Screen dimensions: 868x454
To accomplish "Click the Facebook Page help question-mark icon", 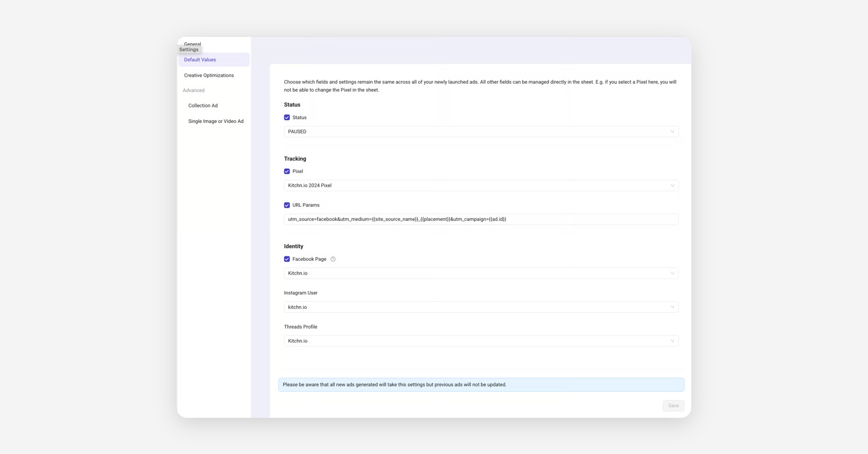I will click(333, 259).
